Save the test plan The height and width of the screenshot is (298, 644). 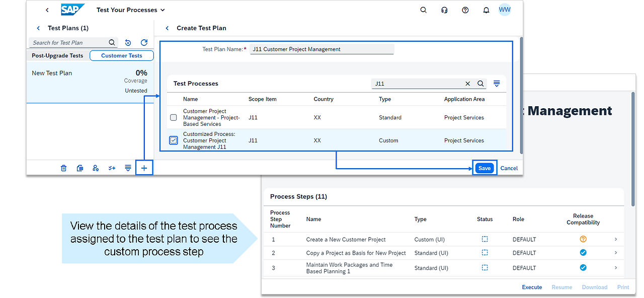[x=485, y=168]
